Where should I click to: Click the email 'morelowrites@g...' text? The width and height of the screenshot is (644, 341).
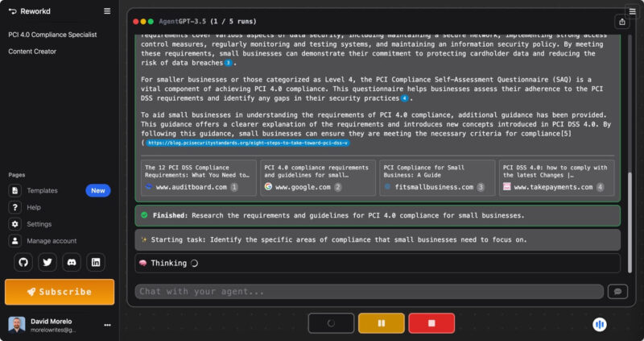pyautogui.click(x=53, y=330)
